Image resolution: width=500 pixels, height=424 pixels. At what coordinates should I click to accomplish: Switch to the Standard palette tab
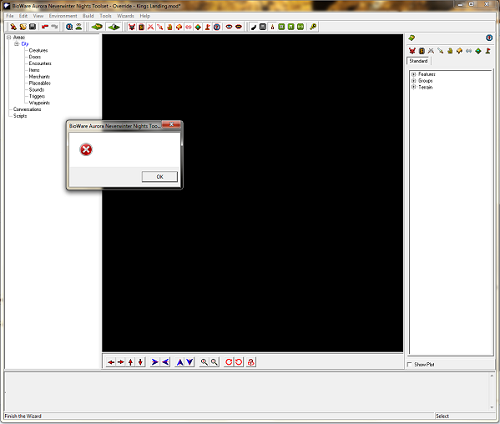tap(419, 61)
